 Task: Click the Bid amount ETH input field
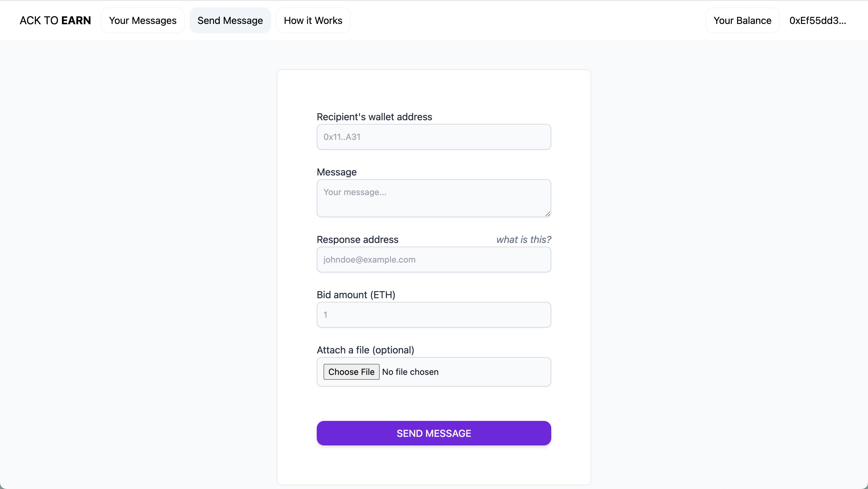(433, 314)
